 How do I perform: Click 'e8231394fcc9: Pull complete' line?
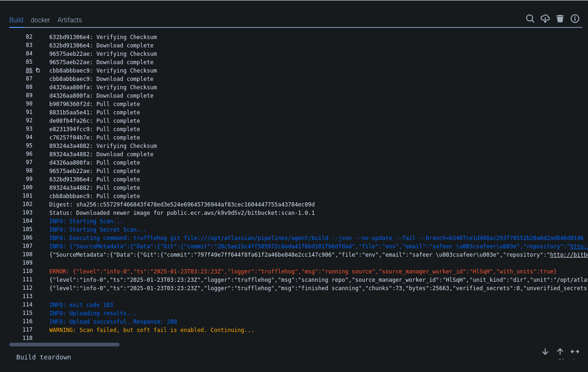click(x=94, y=129)
